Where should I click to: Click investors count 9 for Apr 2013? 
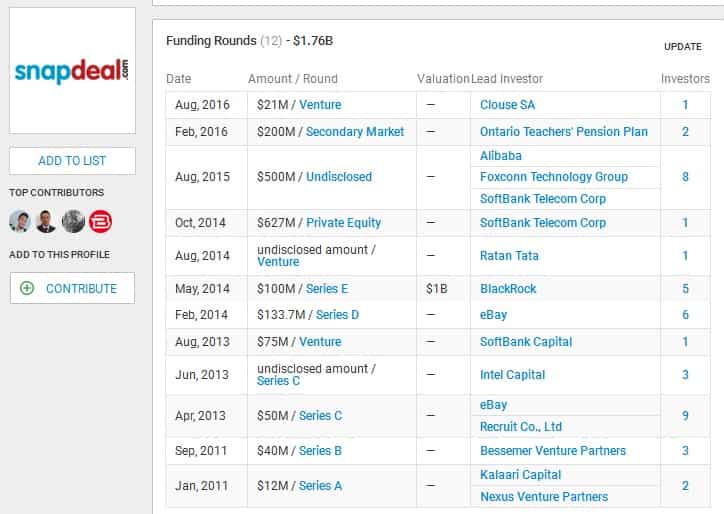tap(685, 416)
